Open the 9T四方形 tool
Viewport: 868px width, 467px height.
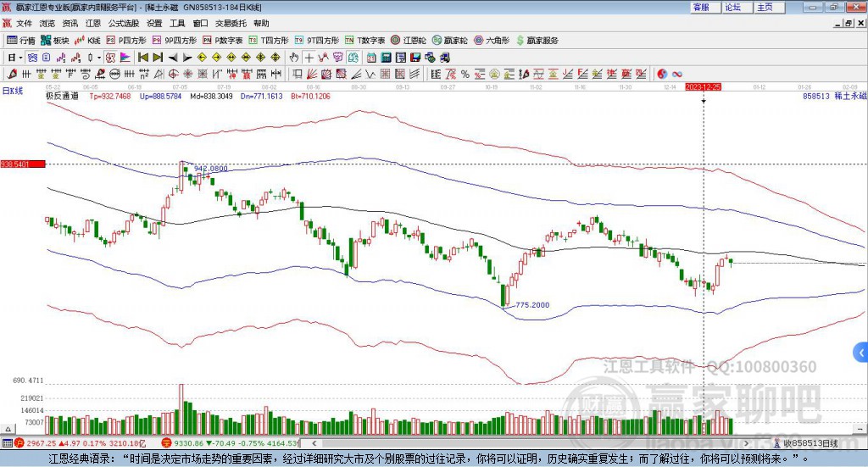click(317, 41)
